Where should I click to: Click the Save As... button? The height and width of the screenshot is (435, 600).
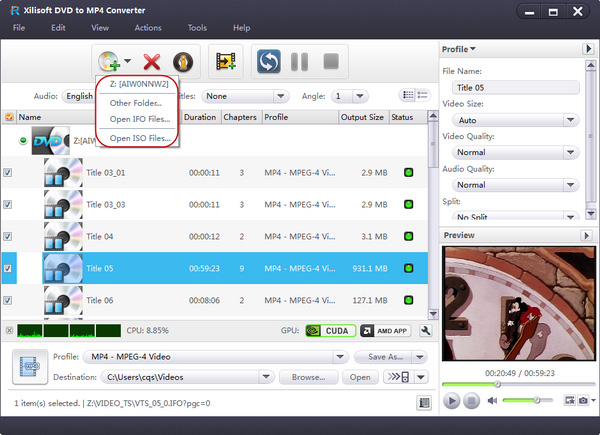click(383, 357)
